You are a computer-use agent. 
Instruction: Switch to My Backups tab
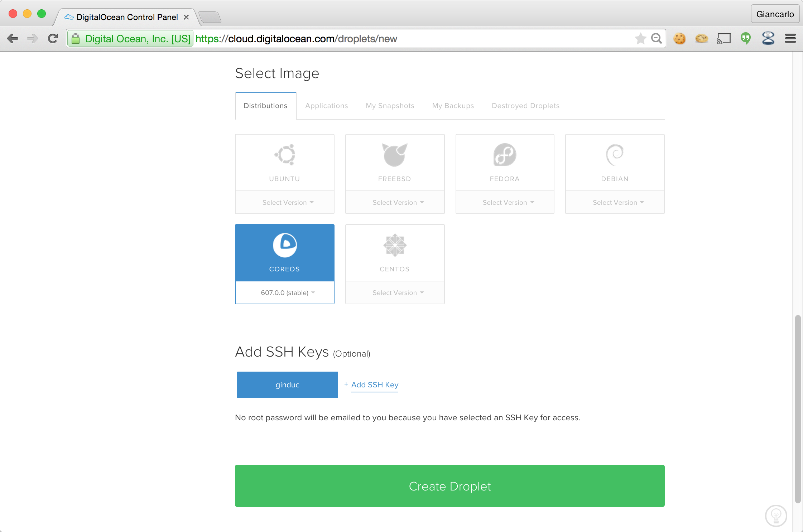click(x=453, y=106)
